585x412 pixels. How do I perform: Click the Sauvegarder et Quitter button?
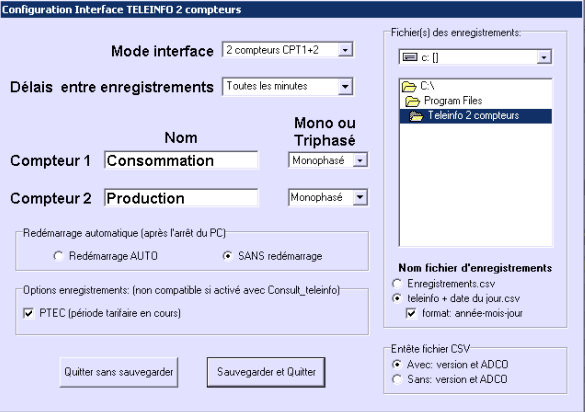coord(266,372)
